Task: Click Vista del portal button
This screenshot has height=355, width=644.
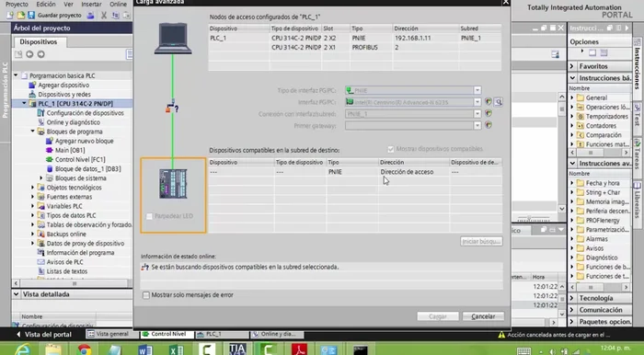Action: pyautogui.click(x=43, y=335)
